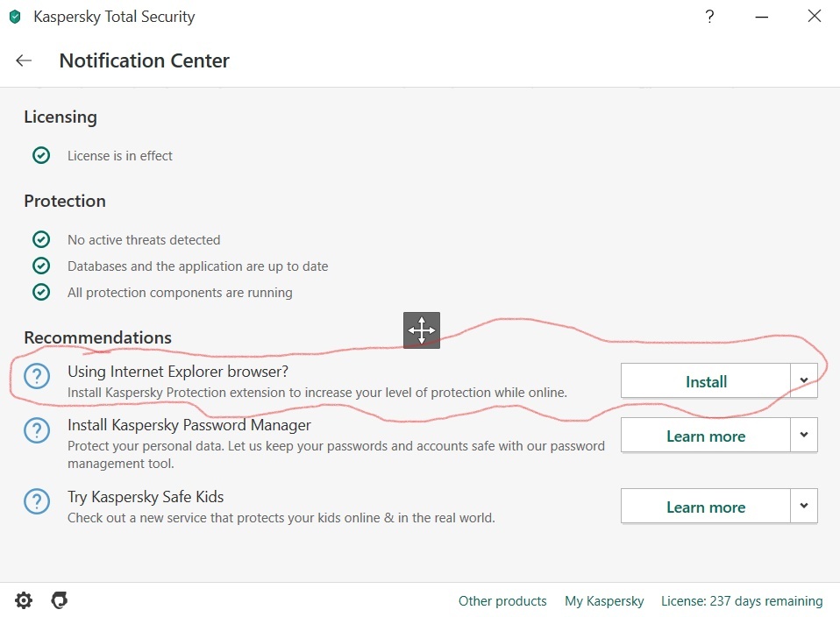Install the Kaspersky Protection extension
Screen dimensions: 840x617
tap(706, 381)
